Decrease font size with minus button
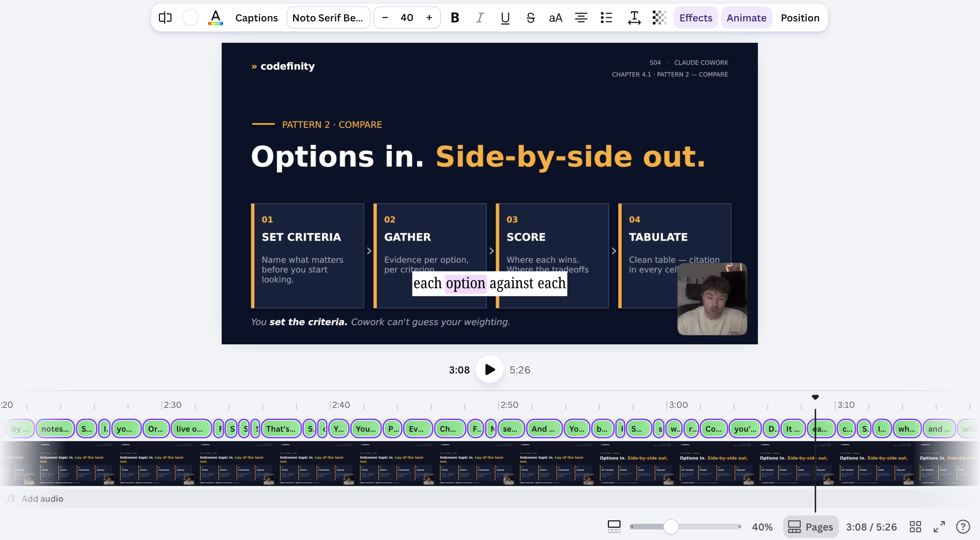Image resolution: width=980 pixels, height=540 pixels. click(385, 18)
